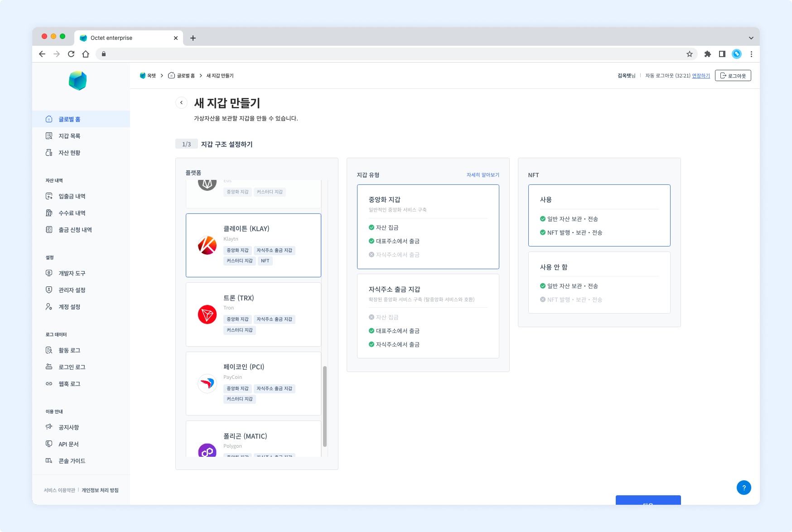This screenshot has width=792, height=532.
Task: Close the Octet enterprise tab
Action: [x=176, y=38]
